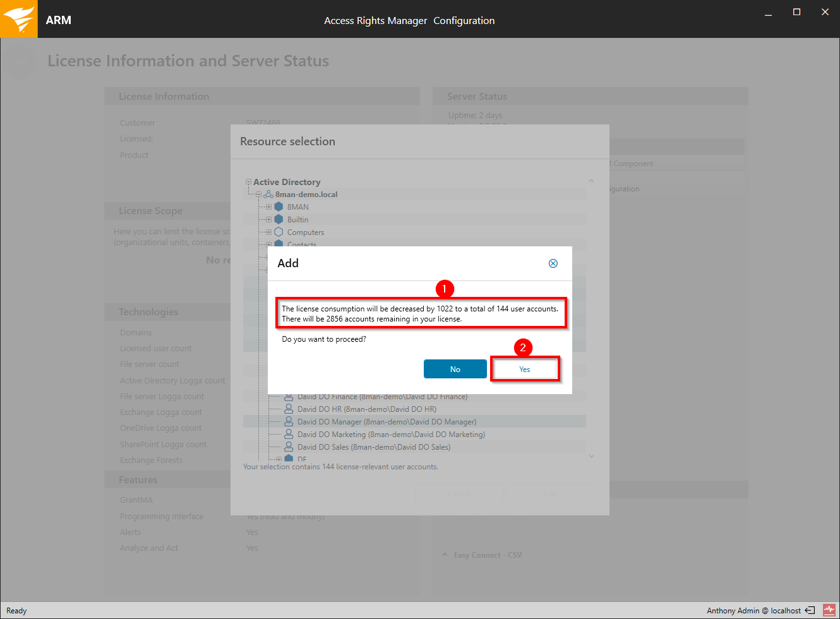Click user icon next to David DO Sales
Viewport: 840px width, 619px height.
(x=289, y=447)
